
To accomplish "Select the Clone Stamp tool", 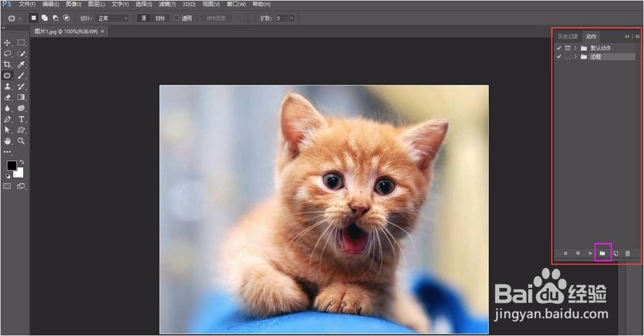I will click(7, 86).
